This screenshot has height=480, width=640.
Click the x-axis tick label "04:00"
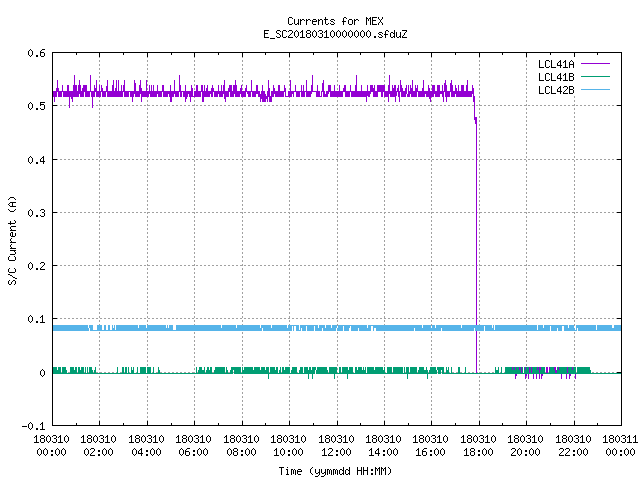click(x=146, y=452)
